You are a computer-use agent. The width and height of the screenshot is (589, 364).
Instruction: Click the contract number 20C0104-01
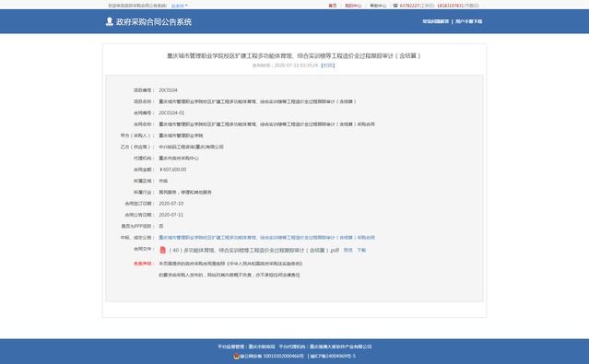point(171,112)
